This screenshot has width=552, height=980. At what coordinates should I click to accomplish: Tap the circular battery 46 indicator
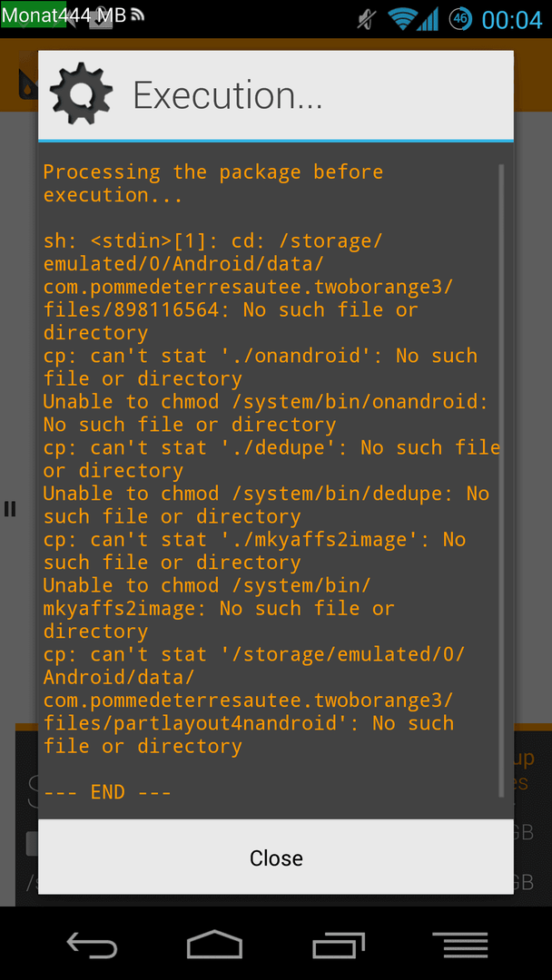[x=460, y=19]
